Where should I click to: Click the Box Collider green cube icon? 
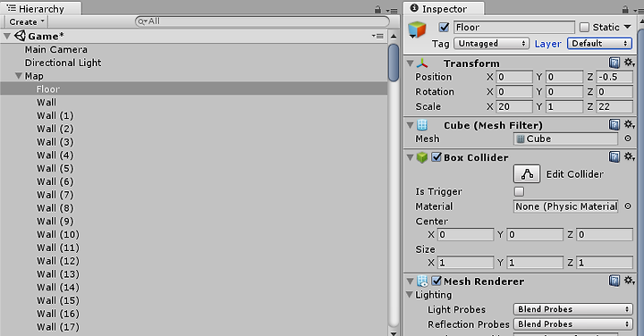[x=422, y=157]
